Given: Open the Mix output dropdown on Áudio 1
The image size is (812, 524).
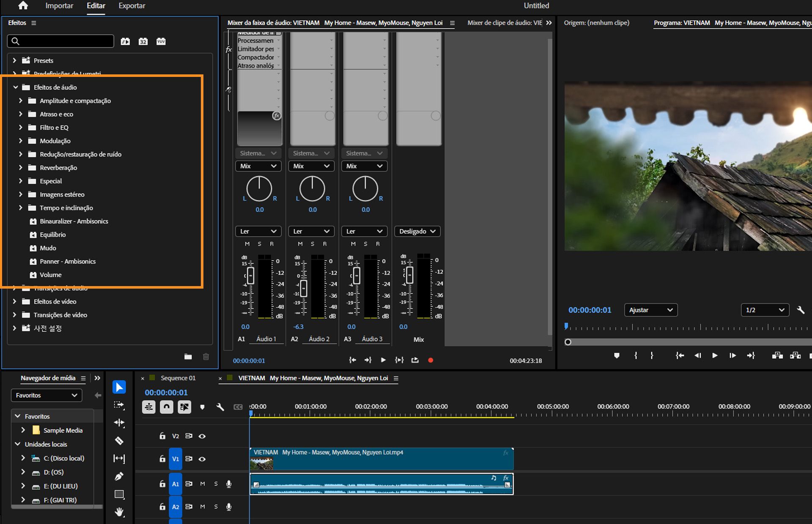Looking at the screenshot, I should (258, 166).
